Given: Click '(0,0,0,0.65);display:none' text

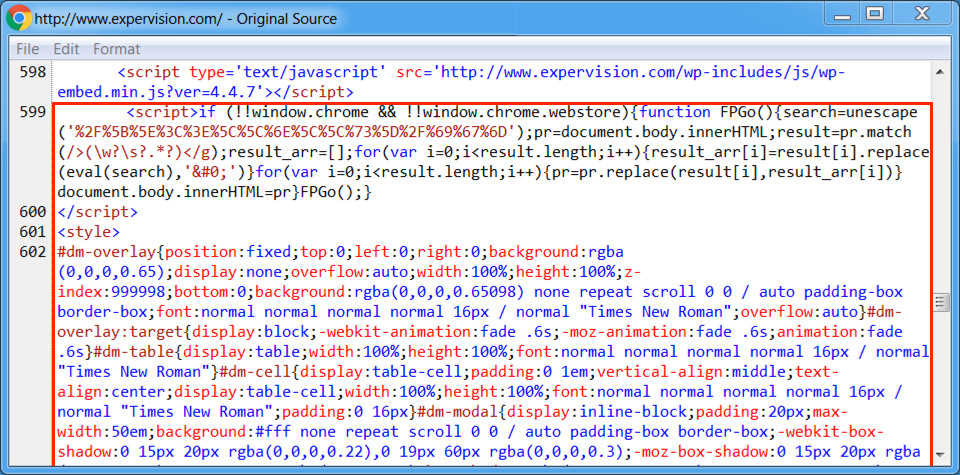Looking at the screenshot, I should 170,272.
